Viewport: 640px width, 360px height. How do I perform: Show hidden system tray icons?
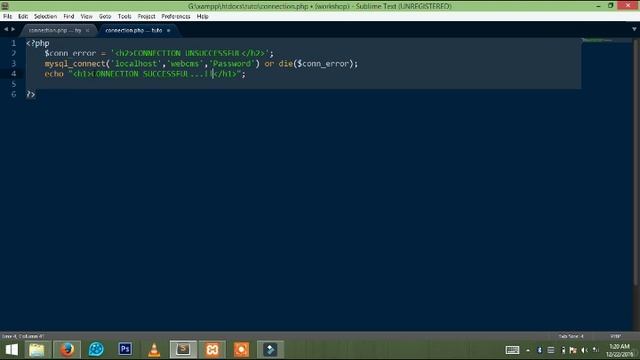tap(528, 350)
